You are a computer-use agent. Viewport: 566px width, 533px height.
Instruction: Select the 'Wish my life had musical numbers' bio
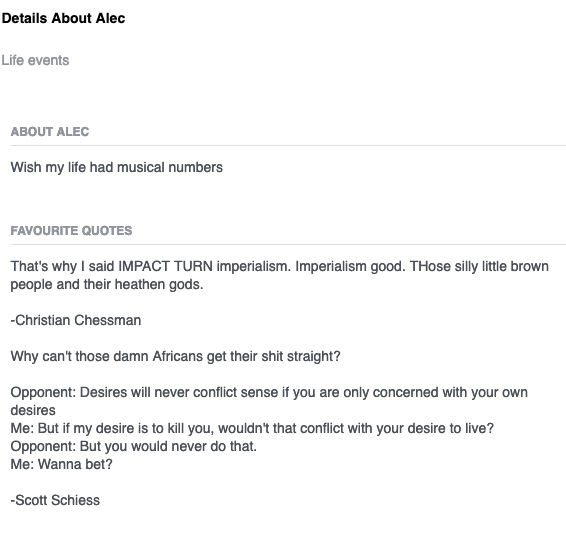pos(117,167)
